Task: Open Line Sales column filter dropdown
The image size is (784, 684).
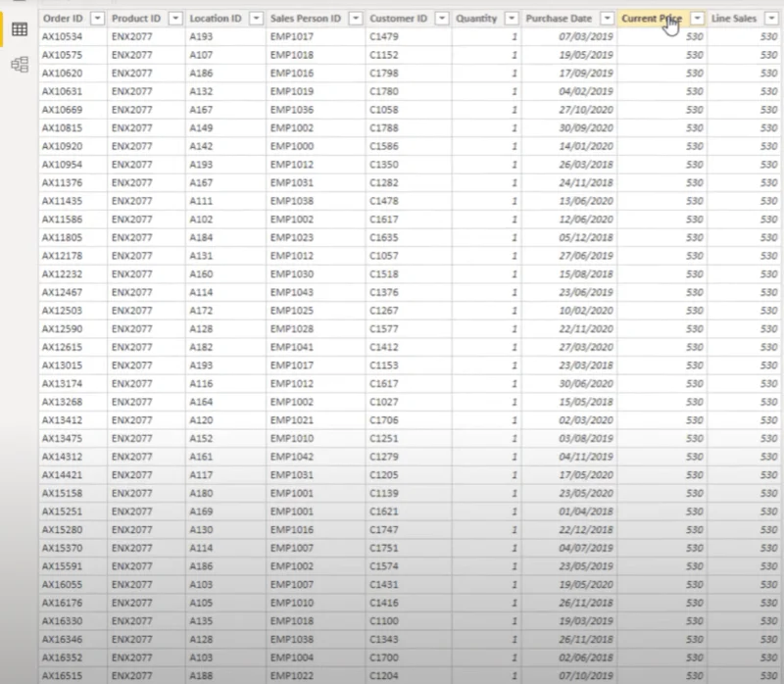Action: point(772,19)
